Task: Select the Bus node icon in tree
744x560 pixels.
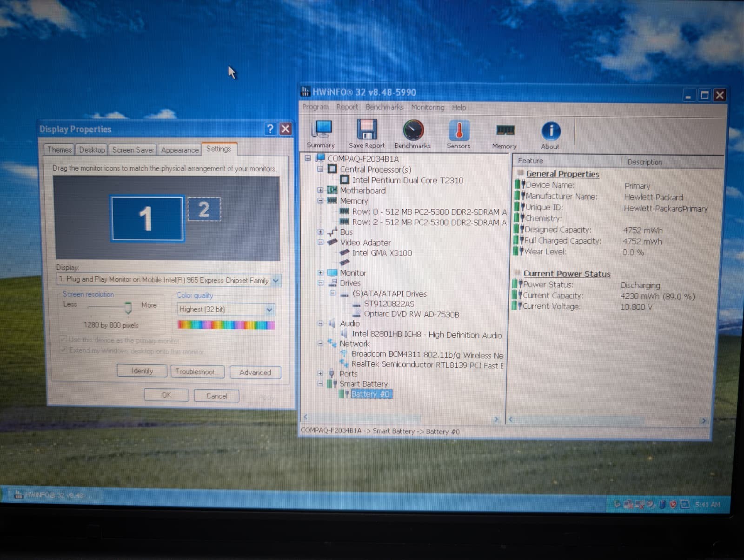Action: (x=332, y=231)
